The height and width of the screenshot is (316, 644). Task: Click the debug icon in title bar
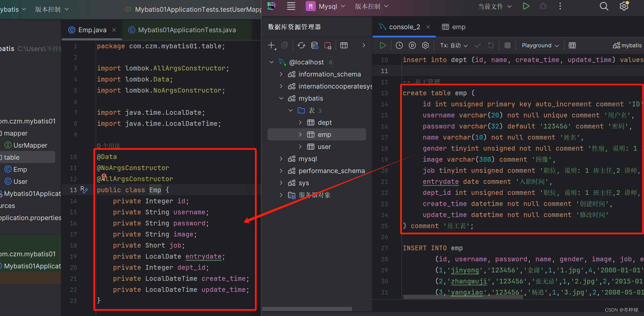tap(543, 6)
